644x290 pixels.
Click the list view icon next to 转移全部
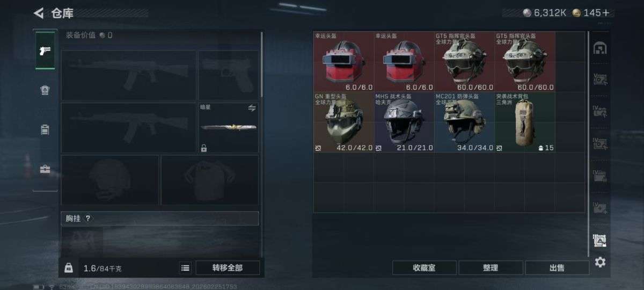[x=185, y=268]
